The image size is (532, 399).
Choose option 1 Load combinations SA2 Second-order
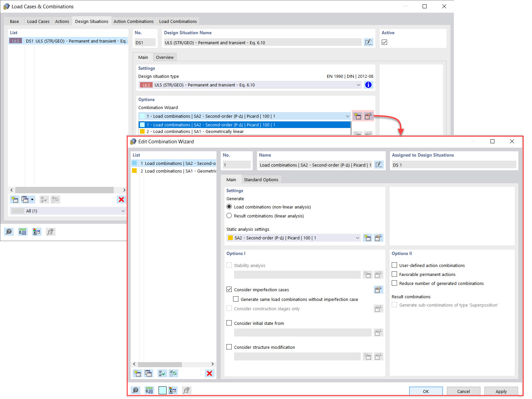244,125
